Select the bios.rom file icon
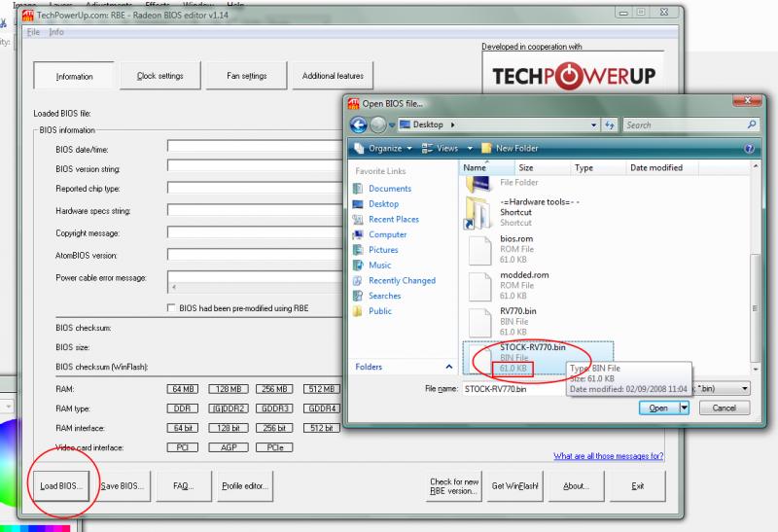The image size is (778, 532). [x=479, y=250]
